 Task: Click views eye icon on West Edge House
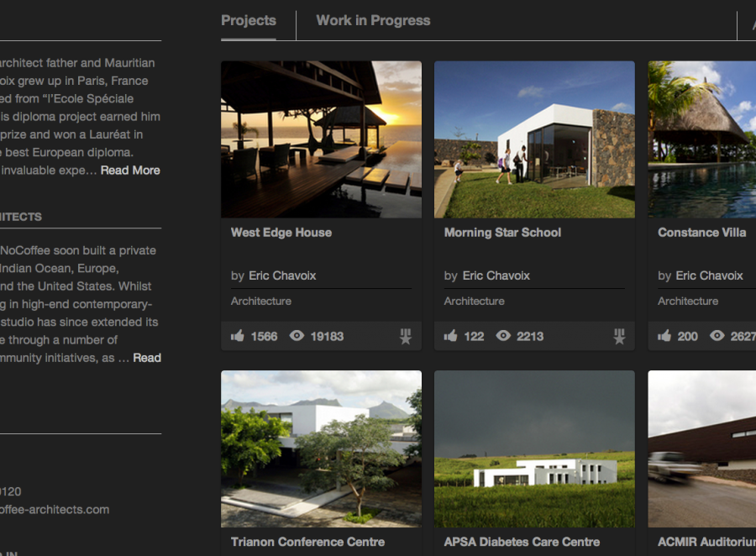click(x=297, y=336)
